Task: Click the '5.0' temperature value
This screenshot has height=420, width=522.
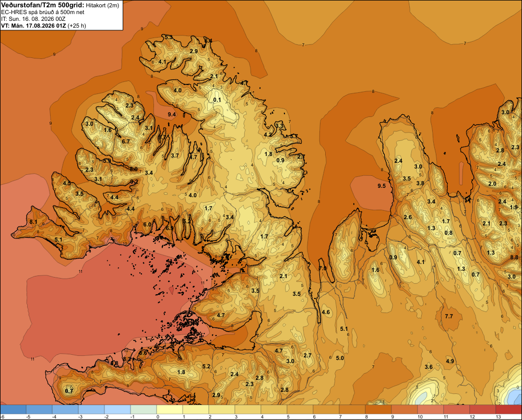Action: pyautogui.click(x=340, y=358)
